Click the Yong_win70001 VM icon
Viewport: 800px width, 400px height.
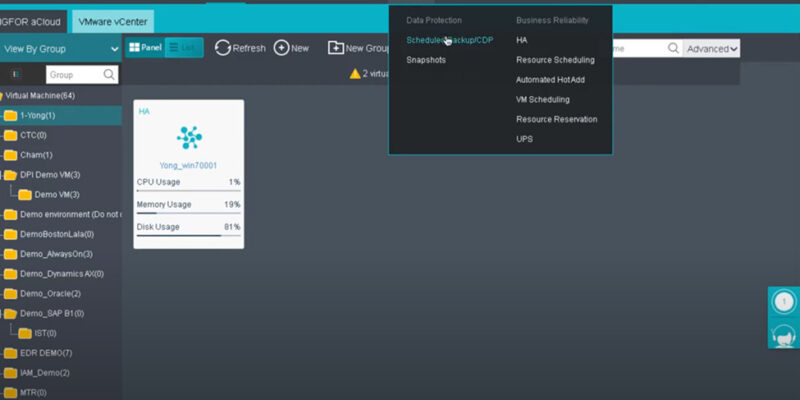[189, 137]
